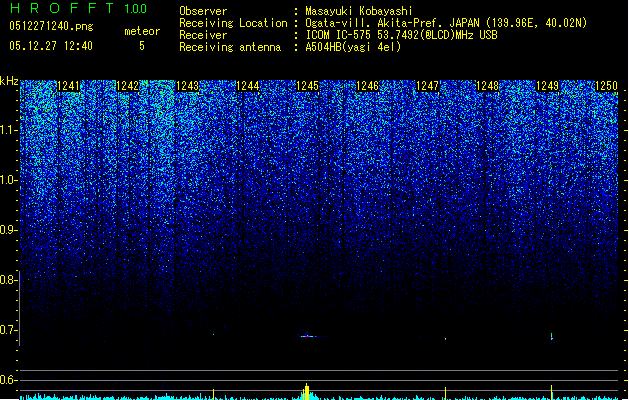Viewport: 629px width, 400px height.
Task: Click the 'Receiving antenna' field label
Action: tap(230, 47)
